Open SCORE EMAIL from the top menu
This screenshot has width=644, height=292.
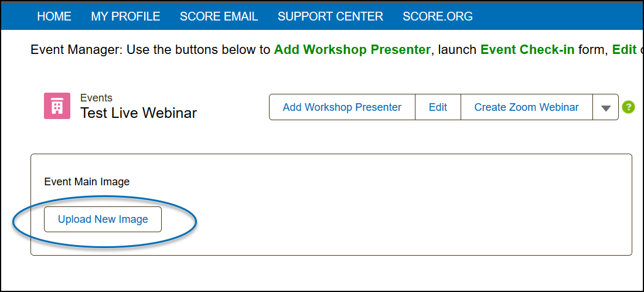pos(219,16)
